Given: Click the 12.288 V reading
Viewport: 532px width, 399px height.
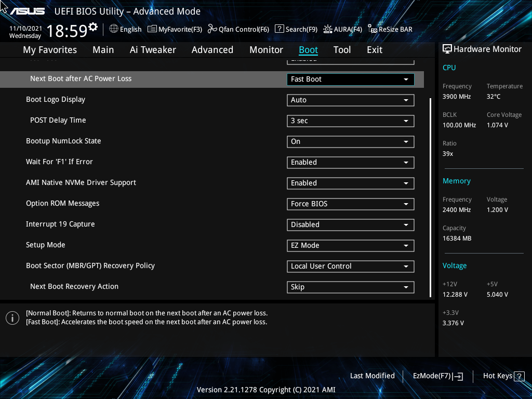Looking at the screenshot, I should (x=455, y=295).
